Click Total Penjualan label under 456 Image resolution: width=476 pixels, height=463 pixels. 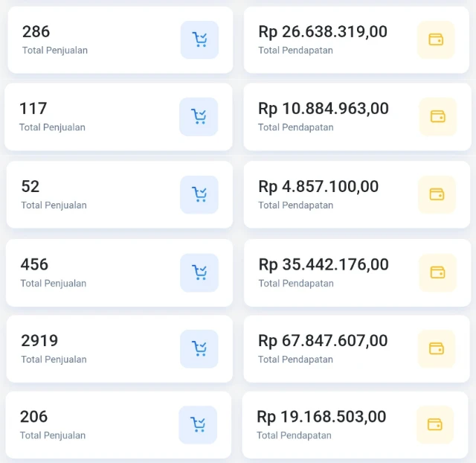click(x=54, y=284)
